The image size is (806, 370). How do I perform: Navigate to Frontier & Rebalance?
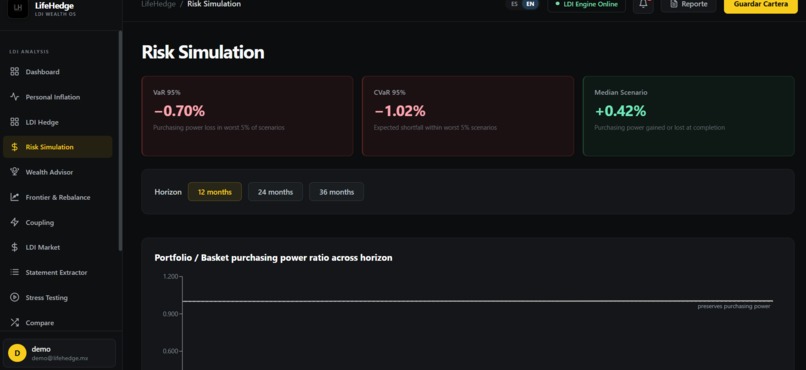[x=58, y=197]
